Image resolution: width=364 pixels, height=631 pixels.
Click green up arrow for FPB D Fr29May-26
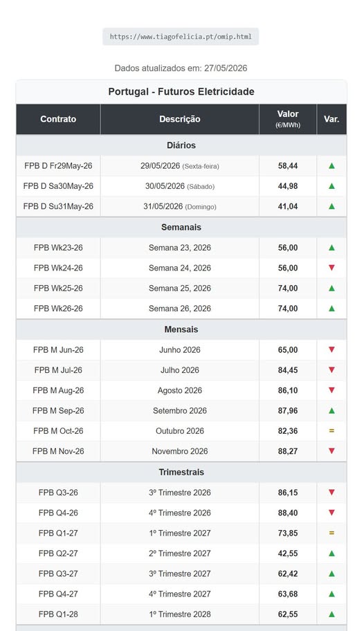click(331, 165)
